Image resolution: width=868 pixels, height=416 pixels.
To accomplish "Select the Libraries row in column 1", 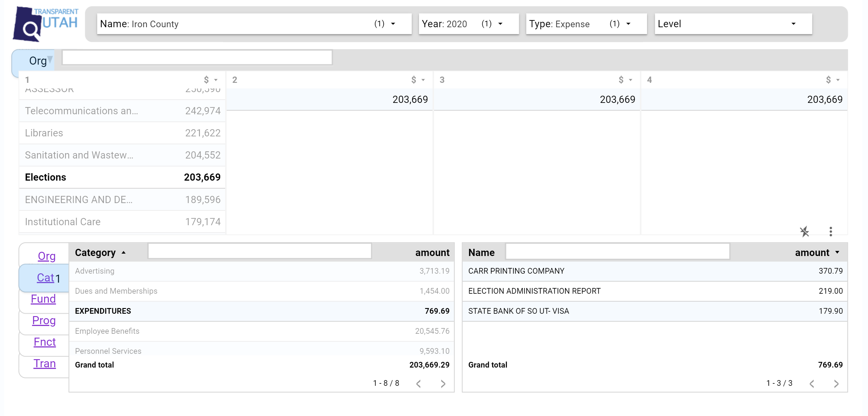I will click(x=122, y=133).
